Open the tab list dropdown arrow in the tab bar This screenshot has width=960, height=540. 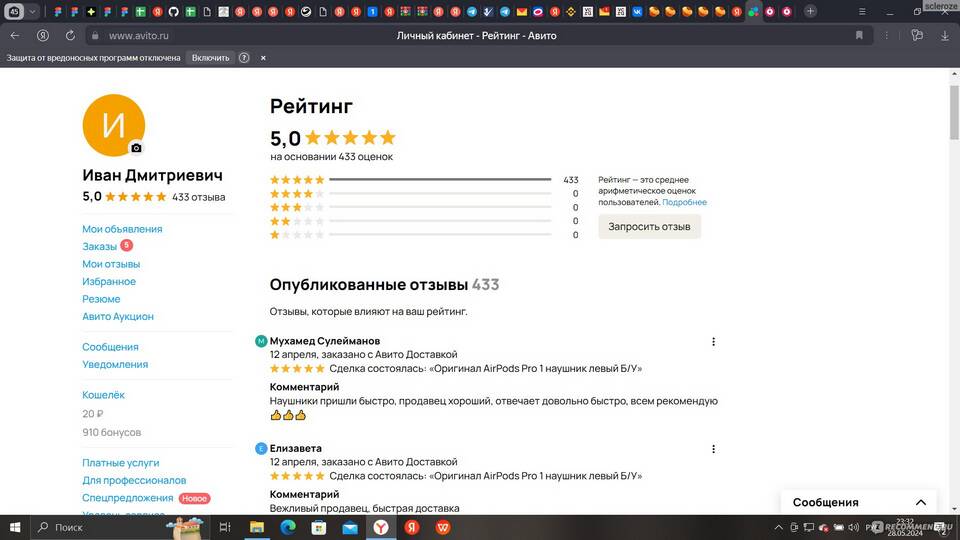click(x=33, y=11)
